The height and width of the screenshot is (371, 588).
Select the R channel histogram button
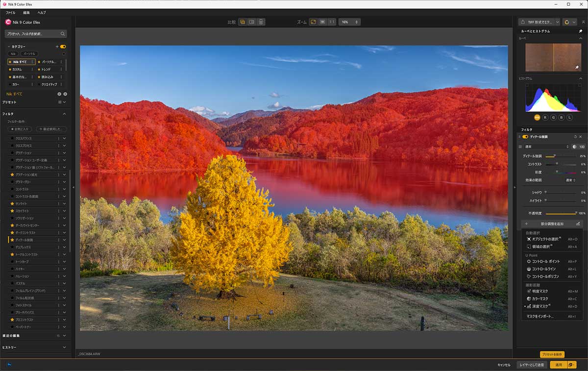tap(545, 118)
